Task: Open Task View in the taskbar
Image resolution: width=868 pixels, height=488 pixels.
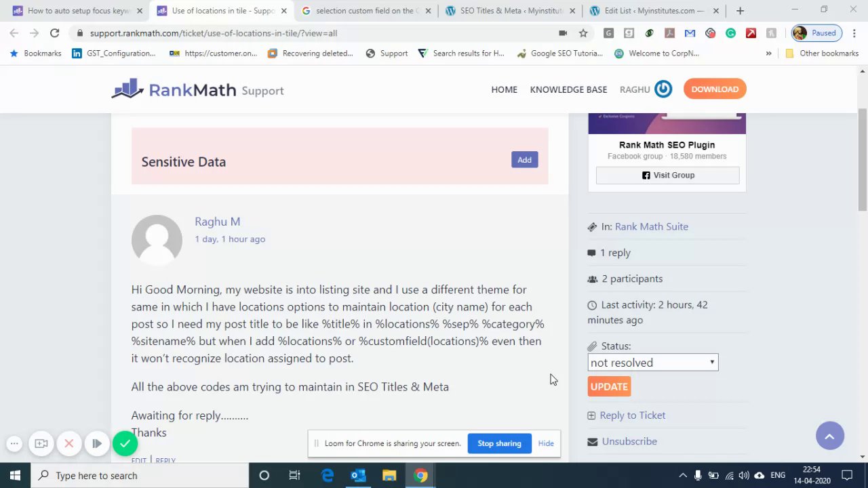Action: click(294, 476)
